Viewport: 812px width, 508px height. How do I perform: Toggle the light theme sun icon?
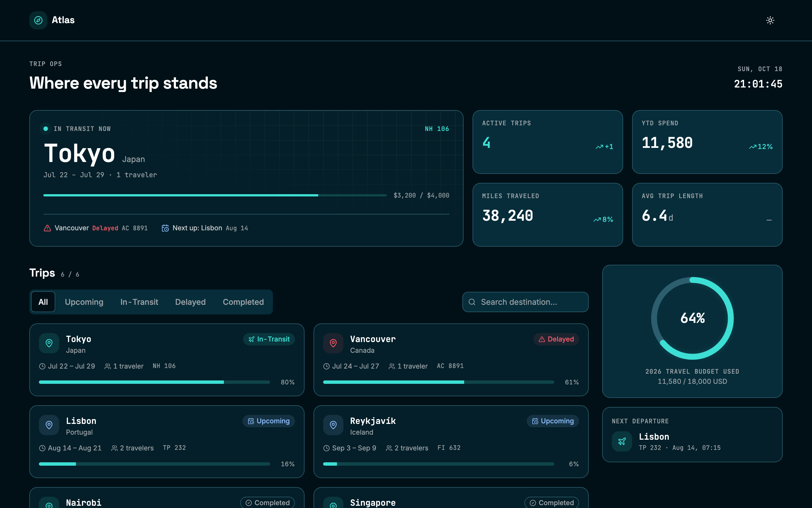point(770,20)
